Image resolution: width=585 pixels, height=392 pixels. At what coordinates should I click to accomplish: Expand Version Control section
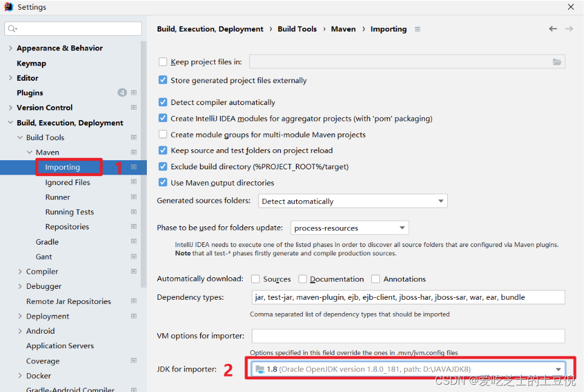pyautogui.click(x=10, y=107)
